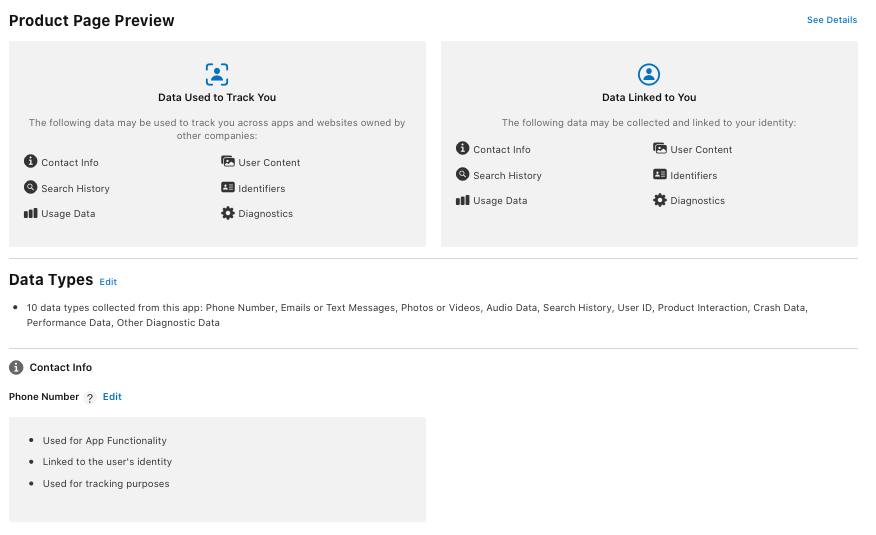
Task: Click Identifiers icon in tracking panel
Action: coord(228,187)
